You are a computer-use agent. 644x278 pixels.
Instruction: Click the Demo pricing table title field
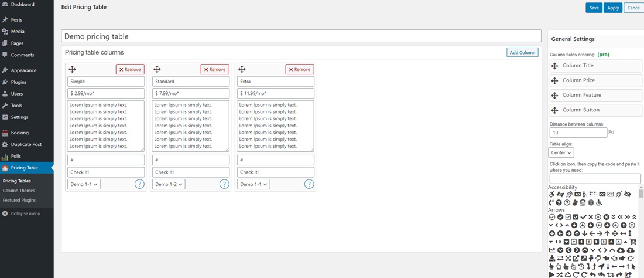[301, 36]
